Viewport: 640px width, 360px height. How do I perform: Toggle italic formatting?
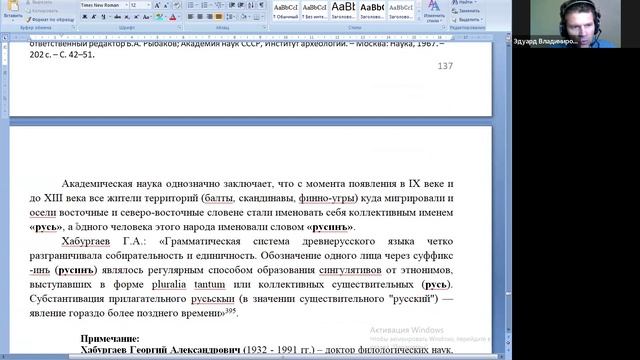93,17
